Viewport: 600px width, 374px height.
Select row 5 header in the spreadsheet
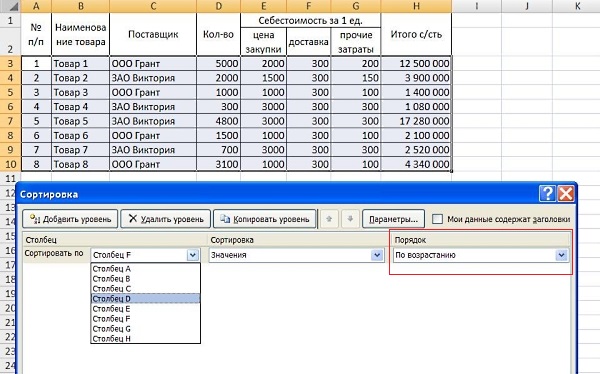coord(10,92)
